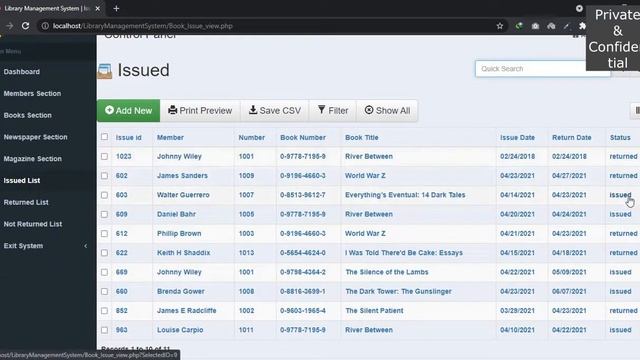Open the Filter options

(333, 111)
